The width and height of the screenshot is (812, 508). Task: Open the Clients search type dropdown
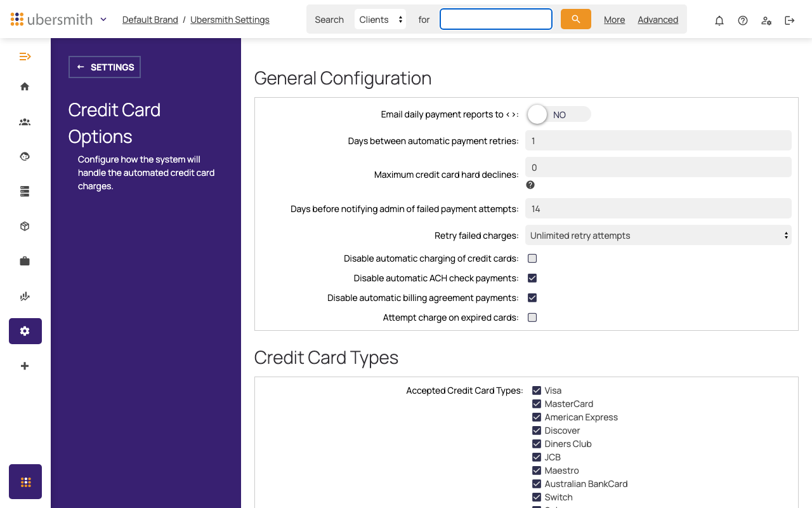[381, 19]
